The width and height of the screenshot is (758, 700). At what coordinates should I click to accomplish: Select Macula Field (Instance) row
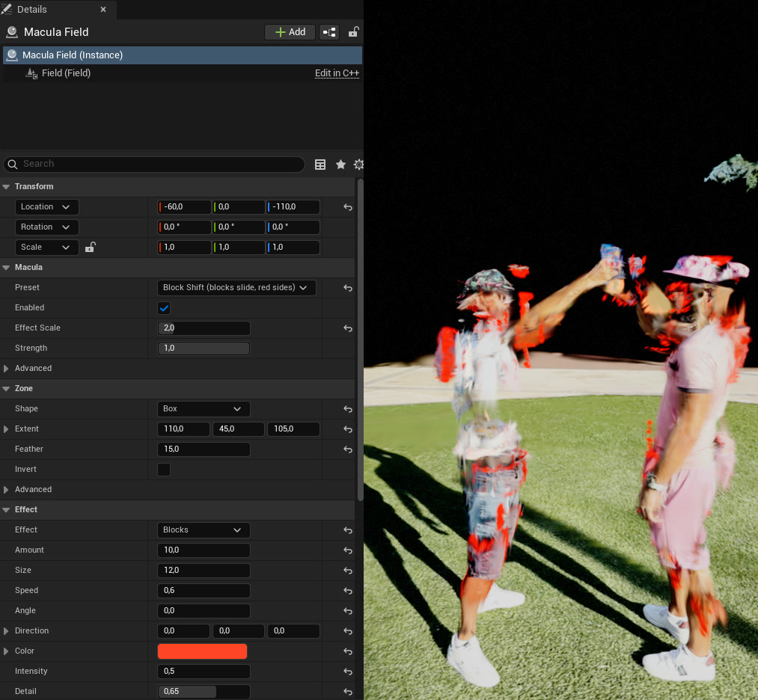pos(183,55)
